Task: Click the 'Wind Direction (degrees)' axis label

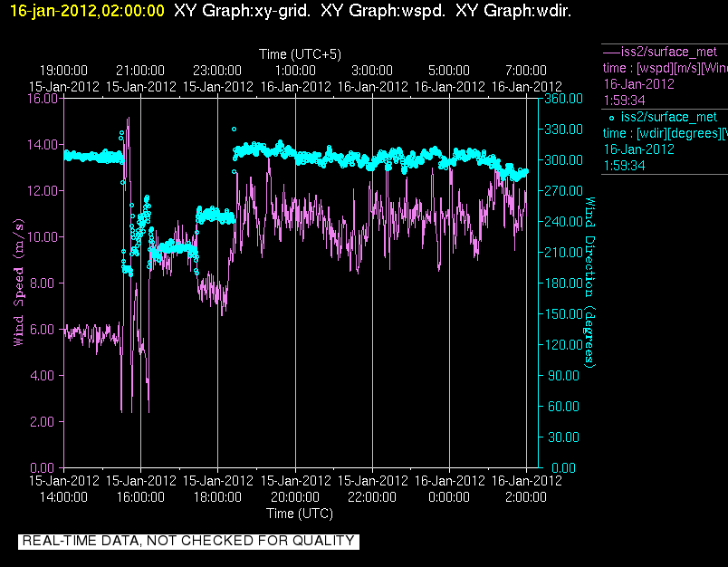Action: (x=589, y=283)
